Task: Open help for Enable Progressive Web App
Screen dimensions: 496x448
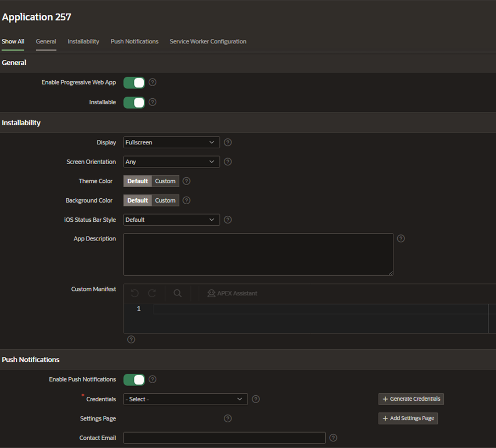Action: 153,82
